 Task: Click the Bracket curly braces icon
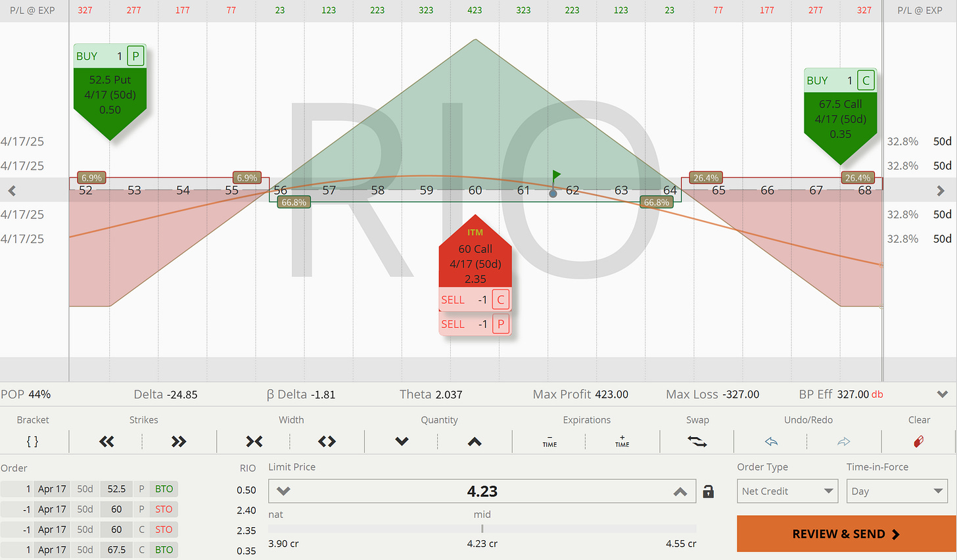pyautogui.click(x=32, y=442)
